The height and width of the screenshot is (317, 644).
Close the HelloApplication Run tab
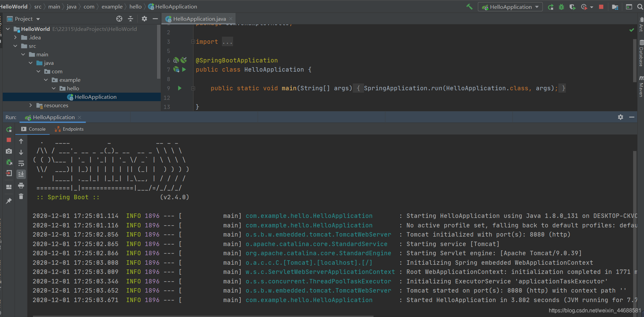[80, 117]
